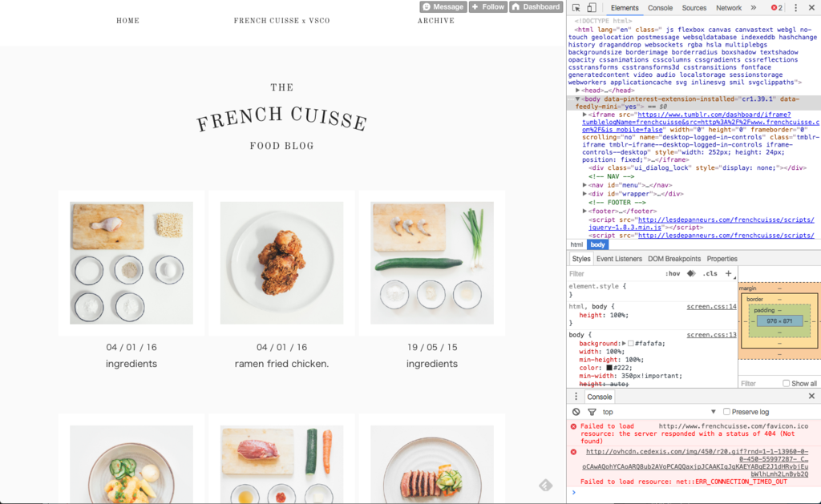This screenshot has width=821, height=504.
Task: Select the html breadcrumb item
Action: (576, 244)
